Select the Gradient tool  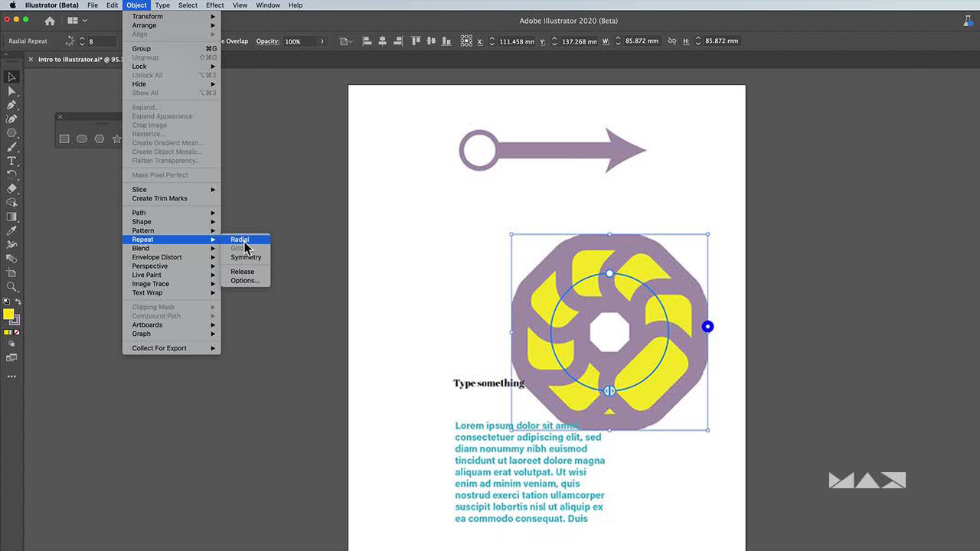click(11, 217)
